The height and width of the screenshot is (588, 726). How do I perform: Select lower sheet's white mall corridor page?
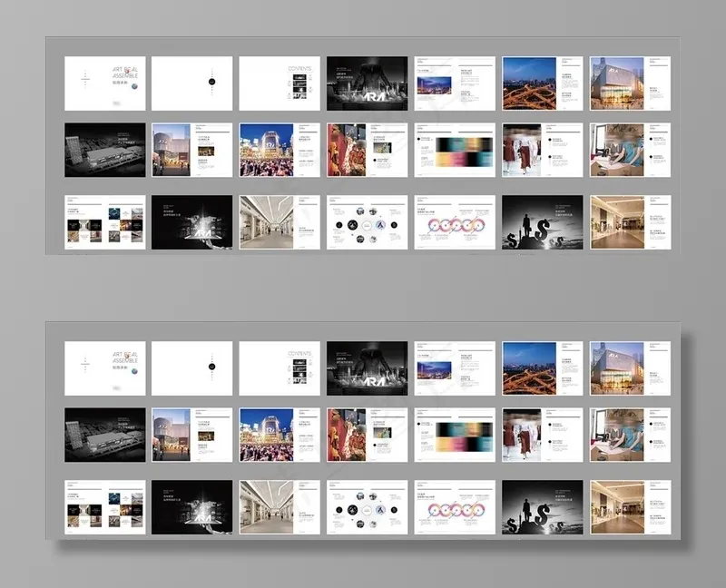click(x=280, y=507)
